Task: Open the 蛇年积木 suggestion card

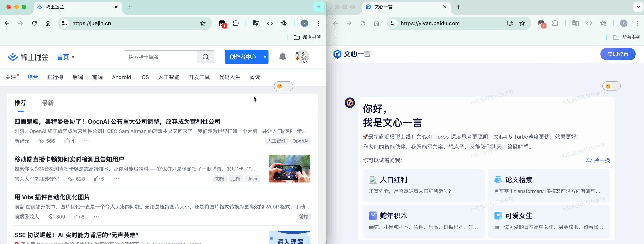Action: 424,221
